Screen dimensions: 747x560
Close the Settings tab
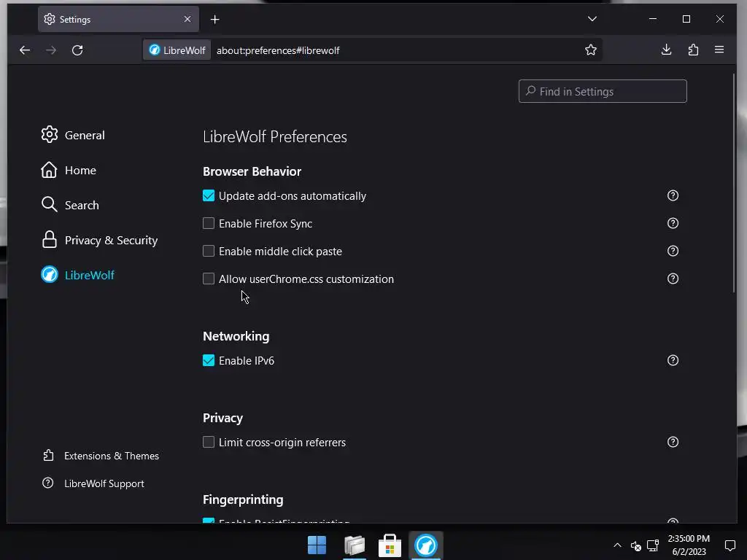coord(187,19)
